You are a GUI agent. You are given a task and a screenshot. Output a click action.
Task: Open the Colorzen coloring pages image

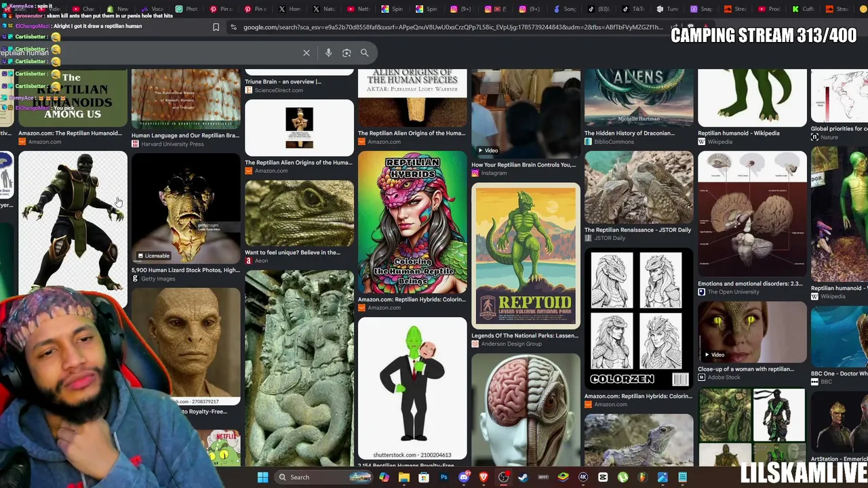click(639, 320)
